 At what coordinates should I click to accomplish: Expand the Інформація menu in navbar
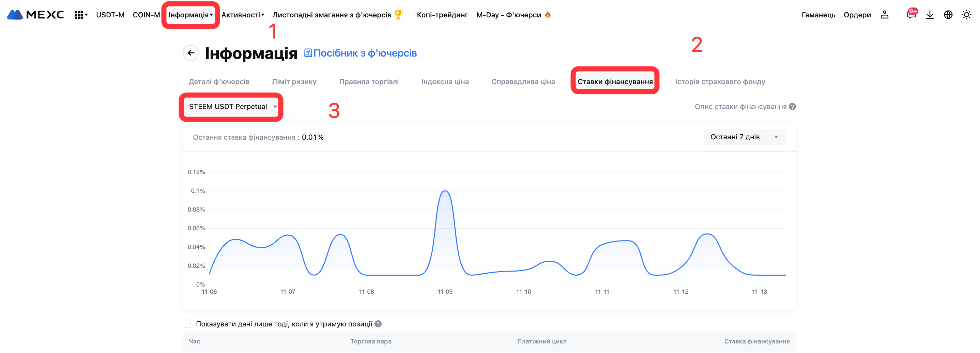click(190, 15)
